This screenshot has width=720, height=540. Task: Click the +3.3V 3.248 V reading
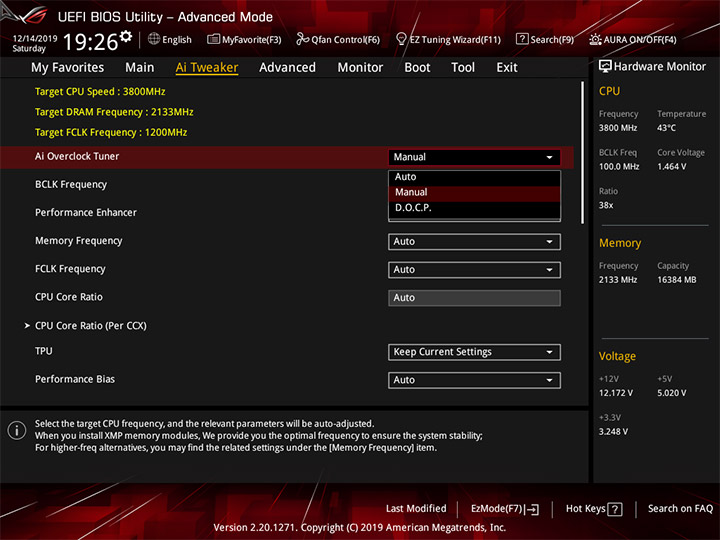click(x=613, y=432)
